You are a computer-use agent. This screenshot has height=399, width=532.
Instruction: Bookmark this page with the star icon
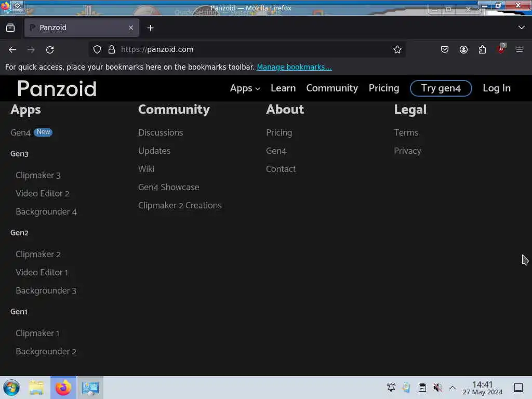[x=397, y=49]
